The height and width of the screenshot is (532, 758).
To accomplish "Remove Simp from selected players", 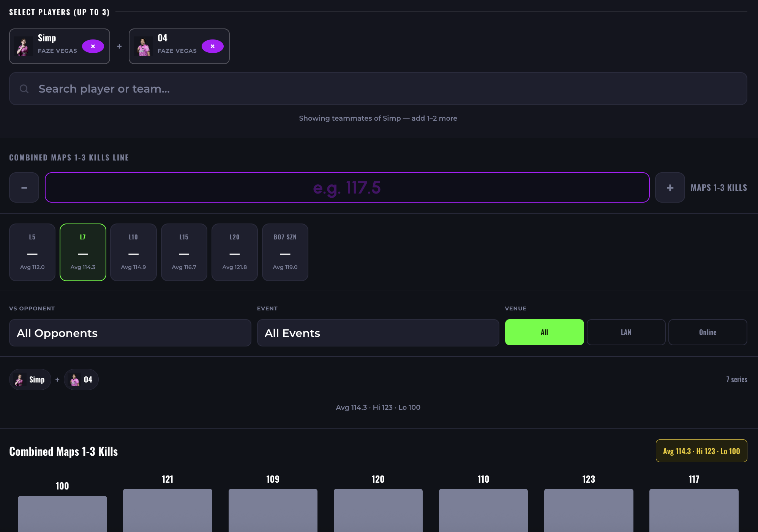I will click(x=93, y=46).
